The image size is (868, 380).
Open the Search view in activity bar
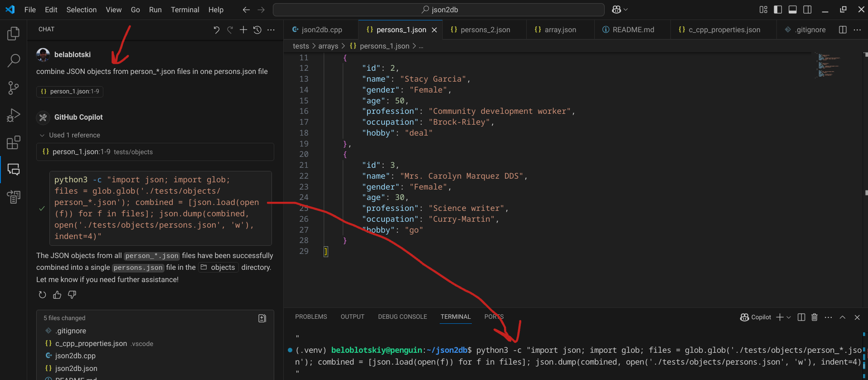[x=14, y=60]
